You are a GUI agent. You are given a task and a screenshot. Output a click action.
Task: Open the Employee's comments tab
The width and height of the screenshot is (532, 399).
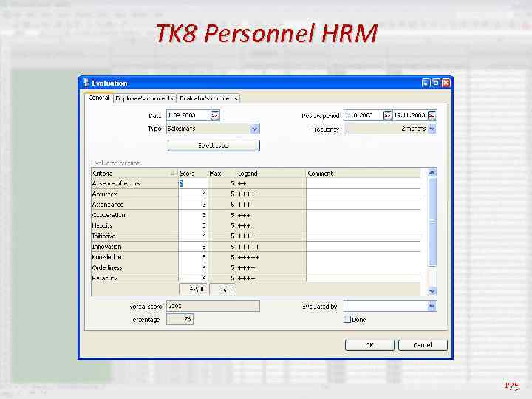145,98
